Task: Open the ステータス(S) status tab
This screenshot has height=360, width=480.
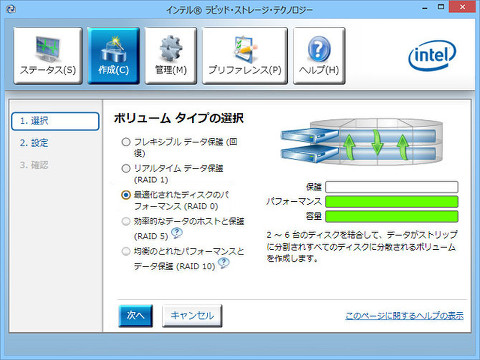Action: [x=48, y=56]
